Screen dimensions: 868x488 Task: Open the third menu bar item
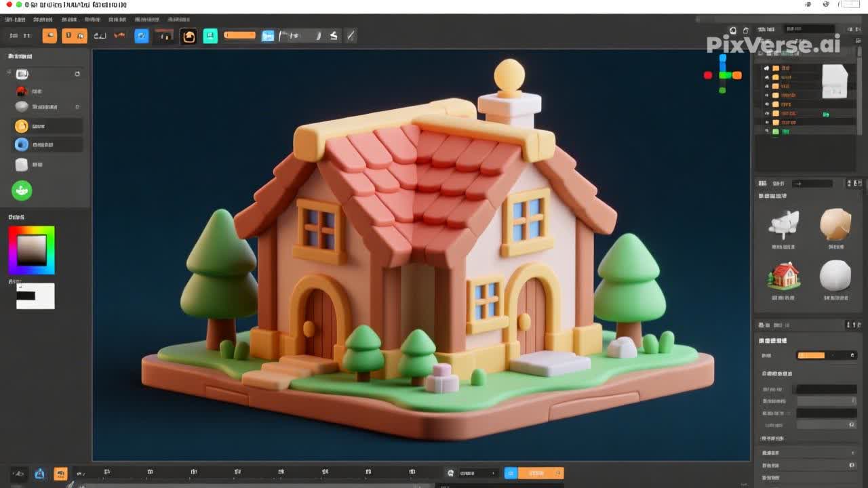[68, 20]
